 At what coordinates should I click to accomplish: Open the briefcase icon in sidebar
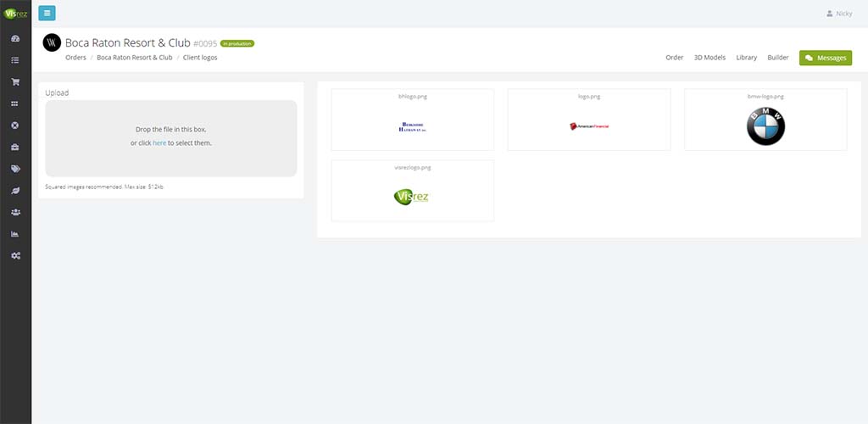tap(15, 148)
